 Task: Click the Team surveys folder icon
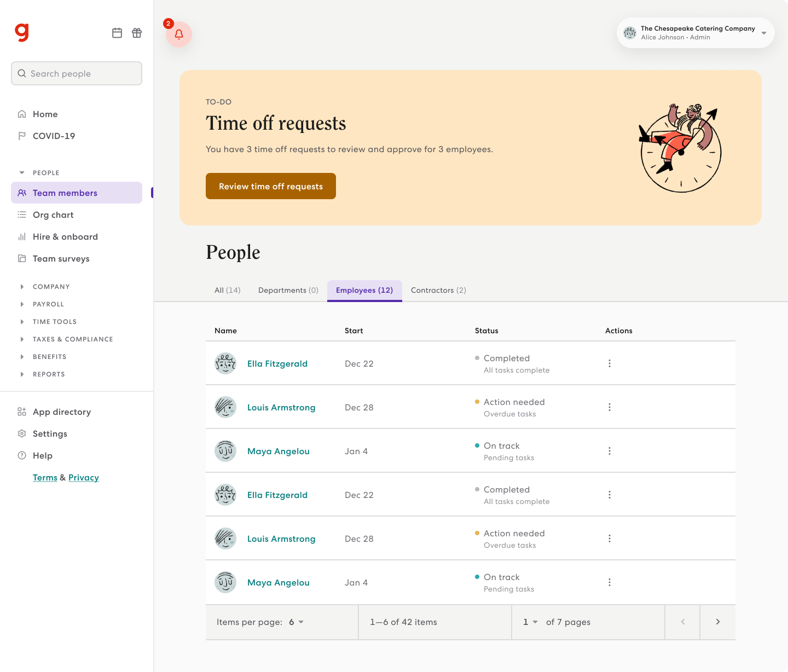coord(22,258)
